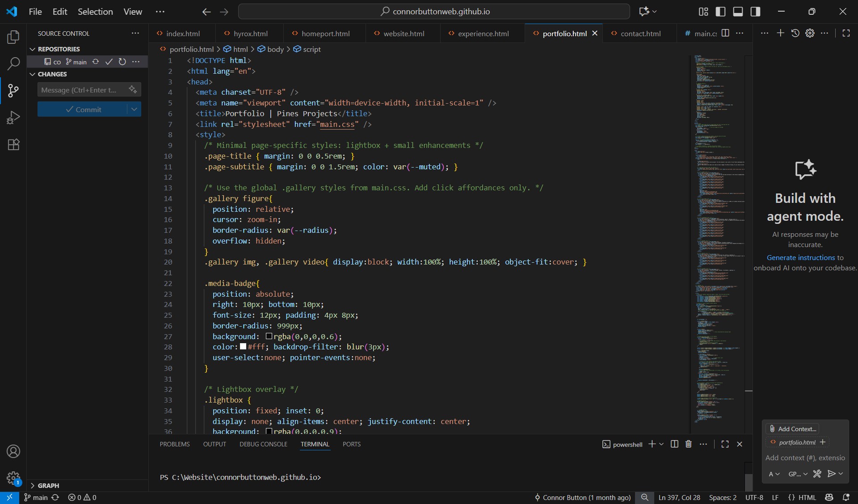
Task: Open the Extensions view
Action: (13, 144)
